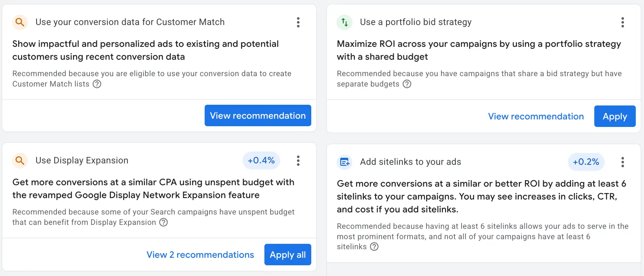Open the portfolio bid strategy overflow menu
Image resolution: width=644 pixels, height=276 pixels.
623,22
